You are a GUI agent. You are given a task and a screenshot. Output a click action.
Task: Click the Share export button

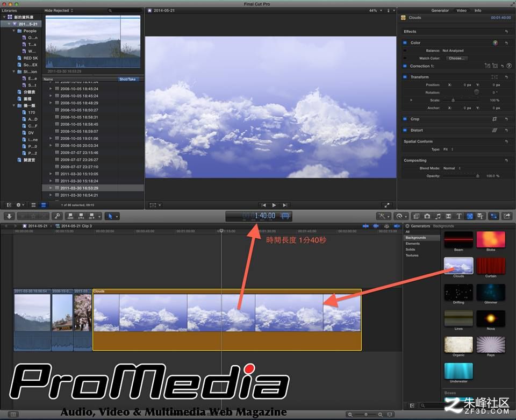(x=507, y=216)
